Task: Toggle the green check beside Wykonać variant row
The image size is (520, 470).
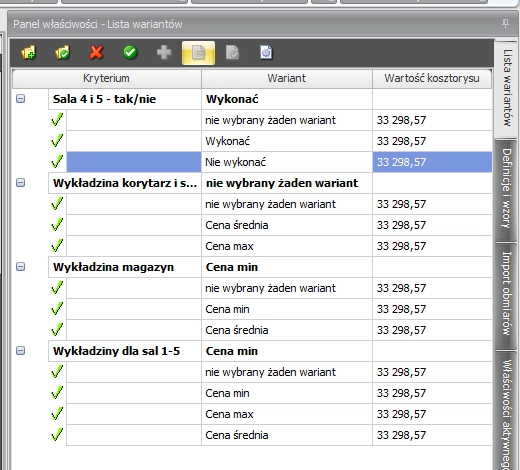Action: coord(57,141)
